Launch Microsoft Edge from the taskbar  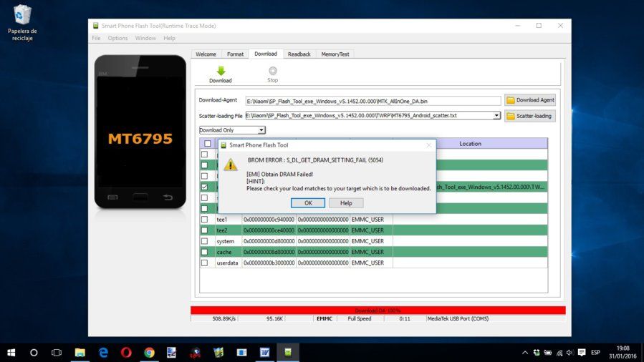click(103, 352)
